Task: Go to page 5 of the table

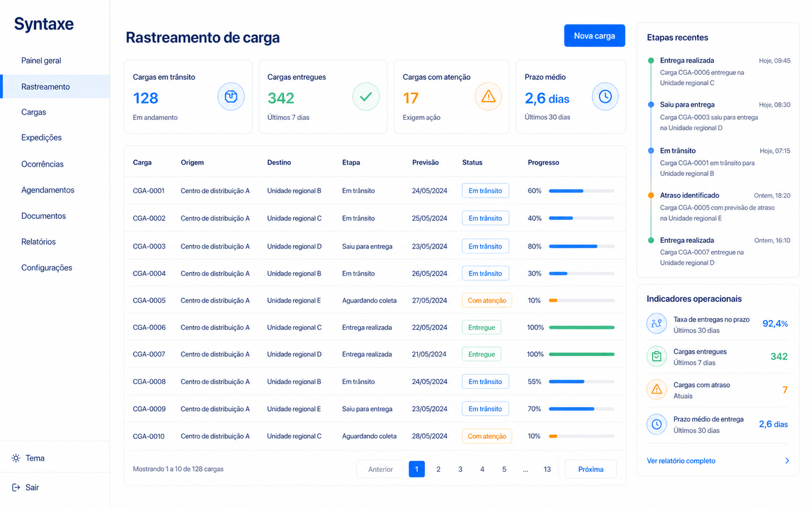Action: (504, 469)
